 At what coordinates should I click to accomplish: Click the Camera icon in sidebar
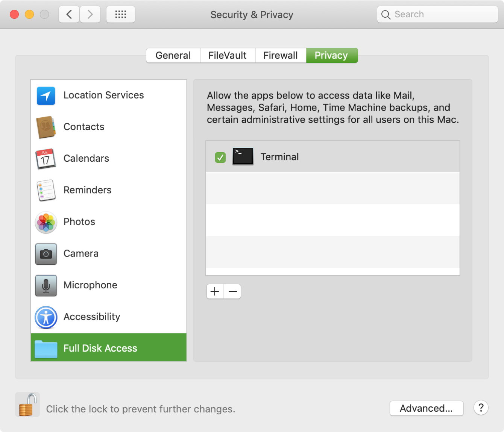[x=46, y=254]
